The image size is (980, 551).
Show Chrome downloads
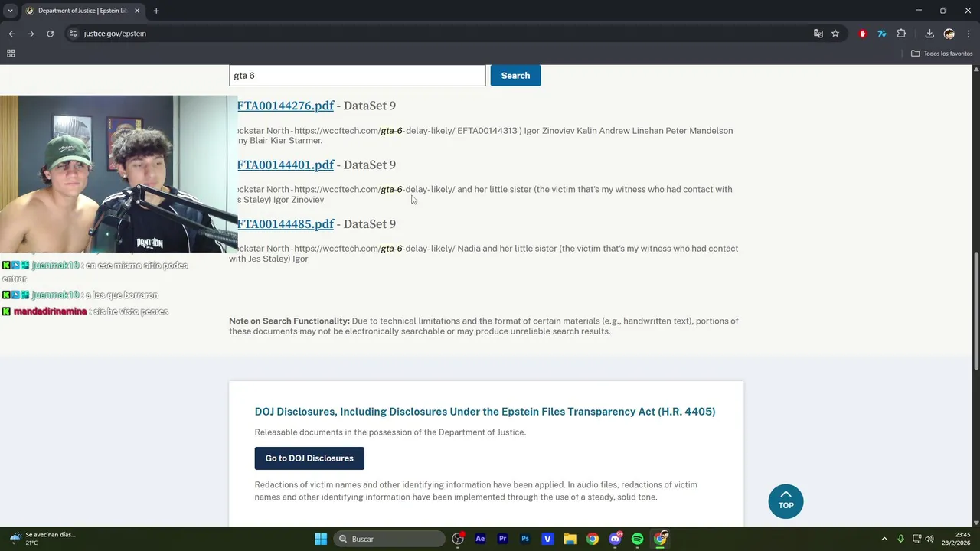point(929,34)
